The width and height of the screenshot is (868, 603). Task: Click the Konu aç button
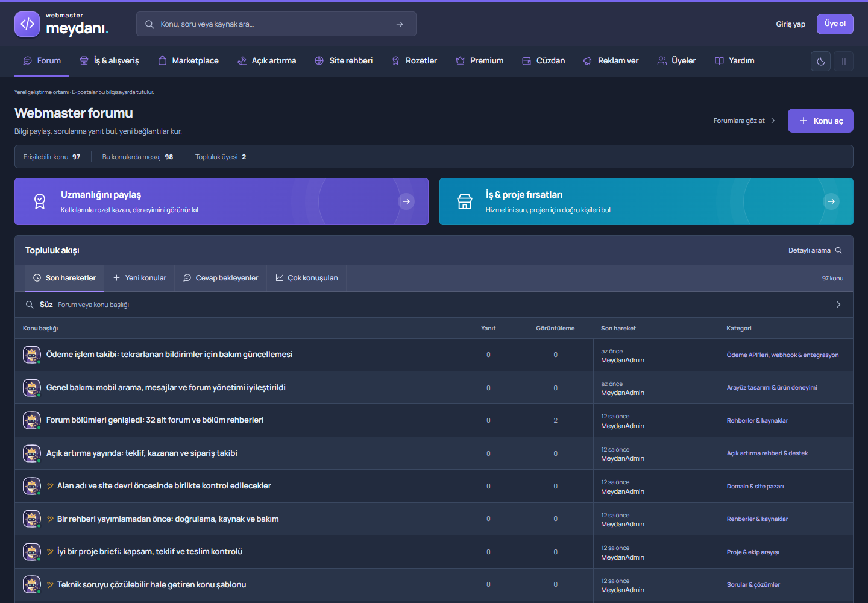820,121
